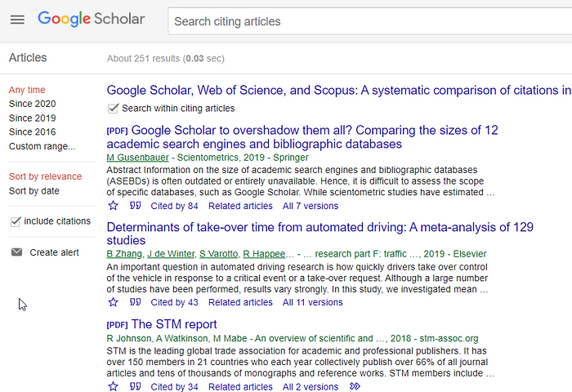Choose Sort by date
Viewport: 572px width, 392px height.
[34, 191]
